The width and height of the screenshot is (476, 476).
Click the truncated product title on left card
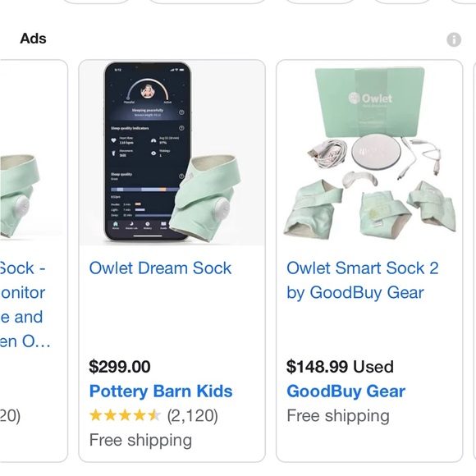click(x=25, y=304)
